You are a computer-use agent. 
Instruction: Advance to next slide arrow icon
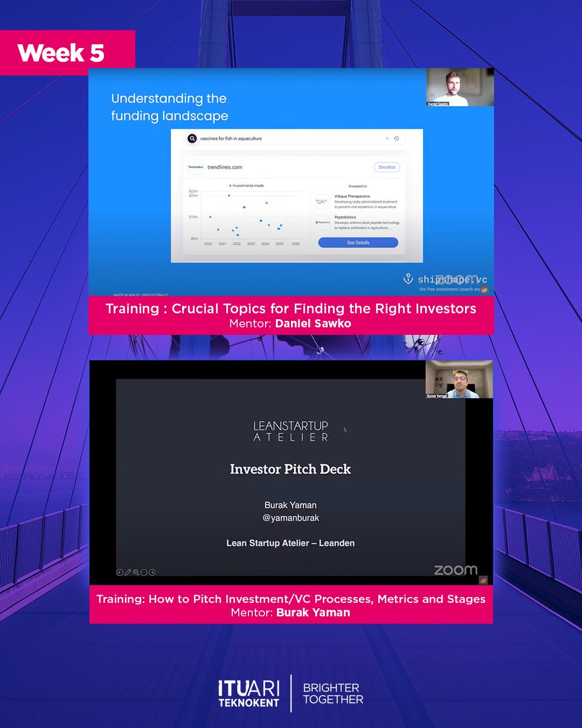tap(152, 571)
